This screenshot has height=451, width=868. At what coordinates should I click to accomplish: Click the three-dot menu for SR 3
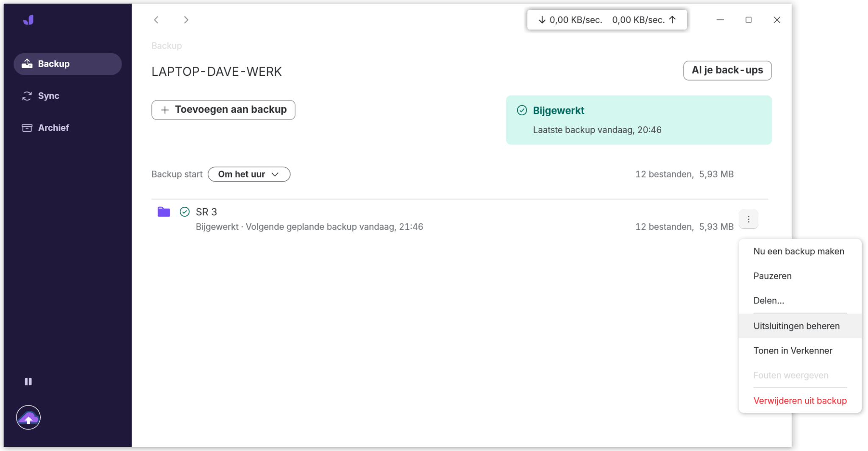748,219
